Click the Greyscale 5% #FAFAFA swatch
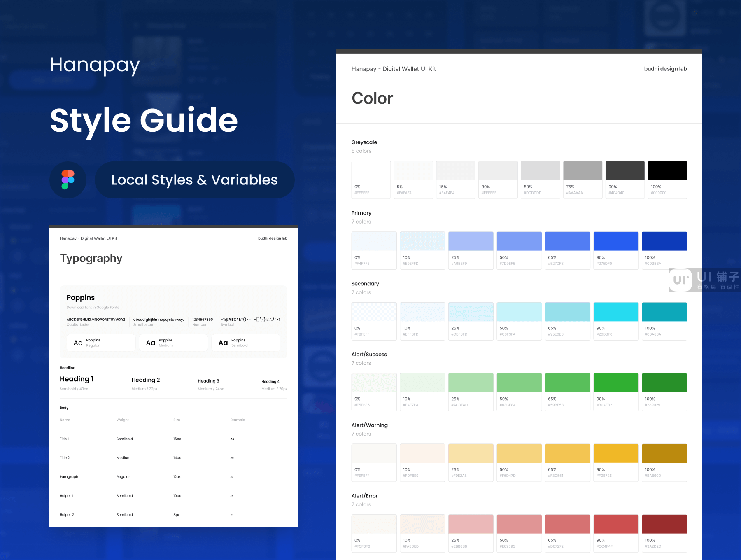The image size is (741, 560). (x=413, y=180)
